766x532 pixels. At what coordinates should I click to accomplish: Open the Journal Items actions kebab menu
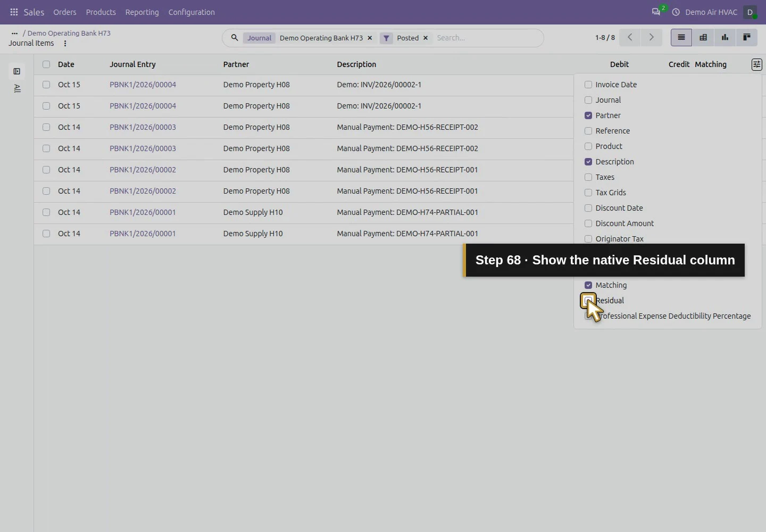click(x=65, y=44)
